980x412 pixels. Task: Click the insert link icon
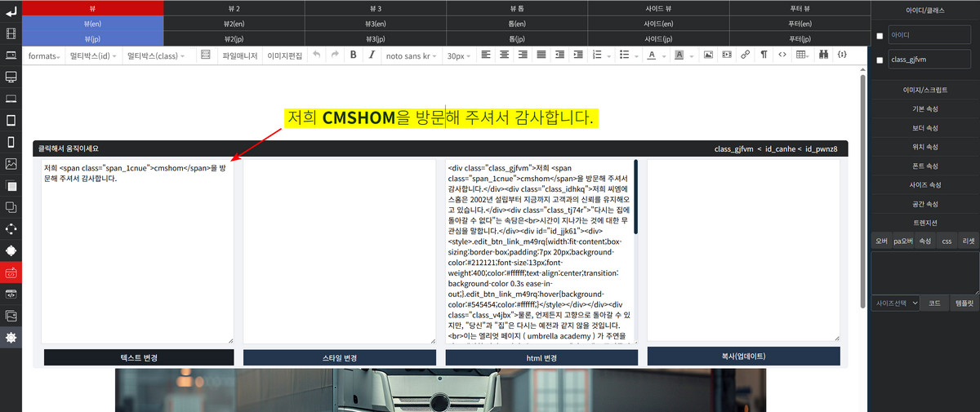745,55
